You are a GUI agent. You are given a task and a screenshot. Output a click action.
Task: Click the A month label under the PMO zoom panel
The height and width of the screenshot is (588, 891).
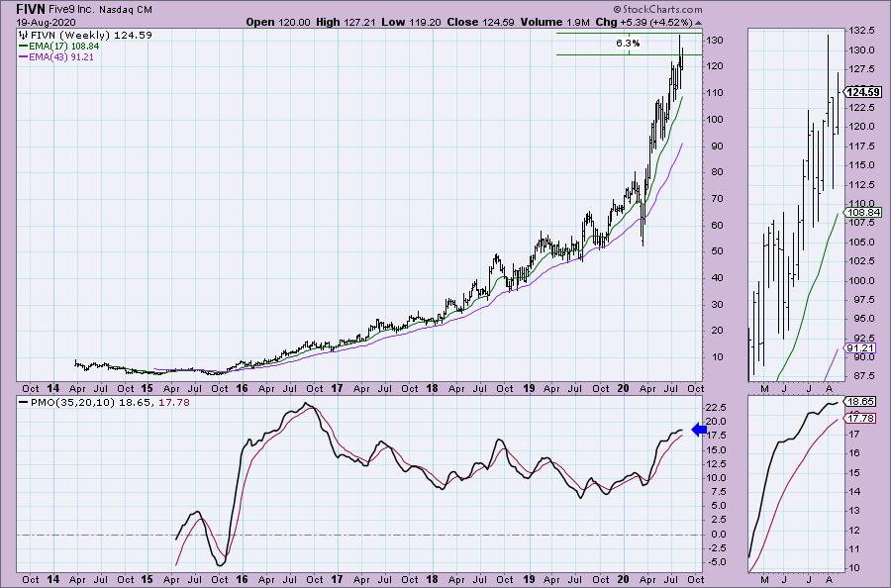[x=829, y=580]
